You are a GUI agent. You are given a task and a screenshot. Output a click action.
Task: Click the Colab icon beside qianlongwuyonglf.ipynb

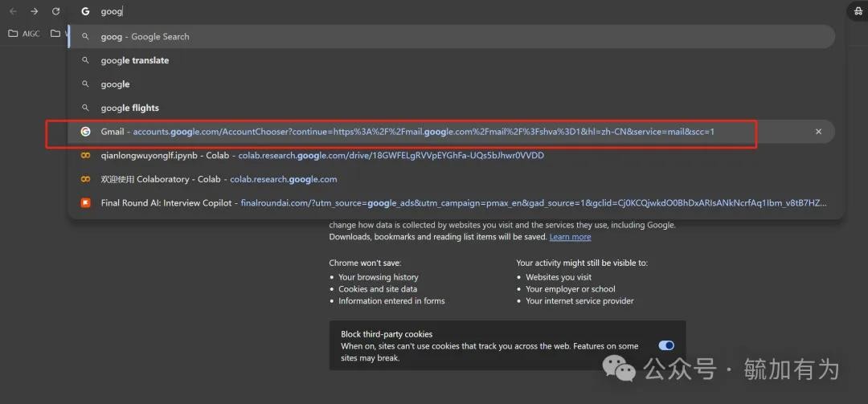click(x=85, y=156)
